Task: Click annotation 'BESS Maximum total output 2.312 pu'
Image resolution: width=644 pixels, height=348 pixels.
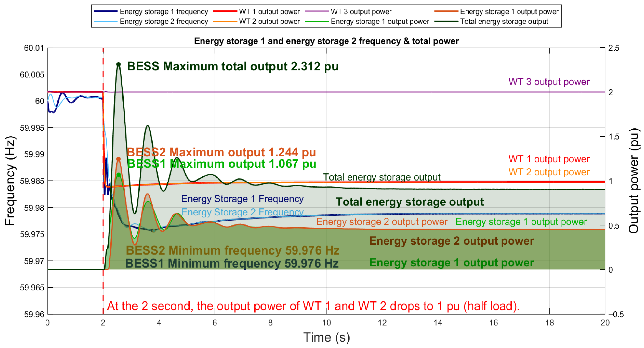Action: pos(233,66)
